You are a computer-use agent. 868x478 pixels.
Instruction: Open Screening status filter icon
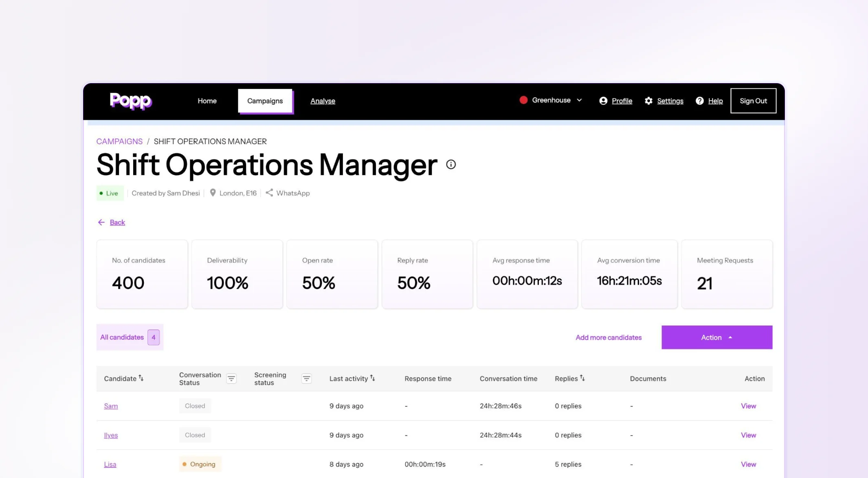(306, 379)
